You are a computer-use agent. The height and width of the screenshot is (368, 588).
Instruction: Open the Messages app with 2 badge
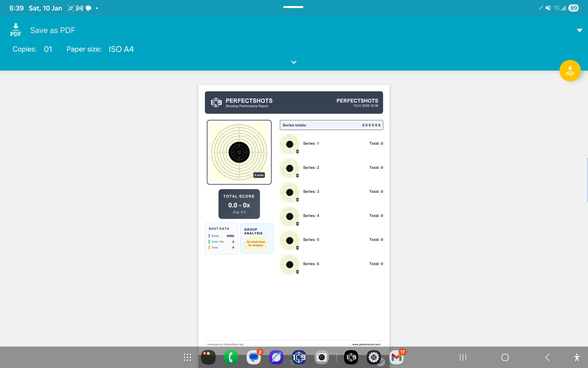pos(253,357)
